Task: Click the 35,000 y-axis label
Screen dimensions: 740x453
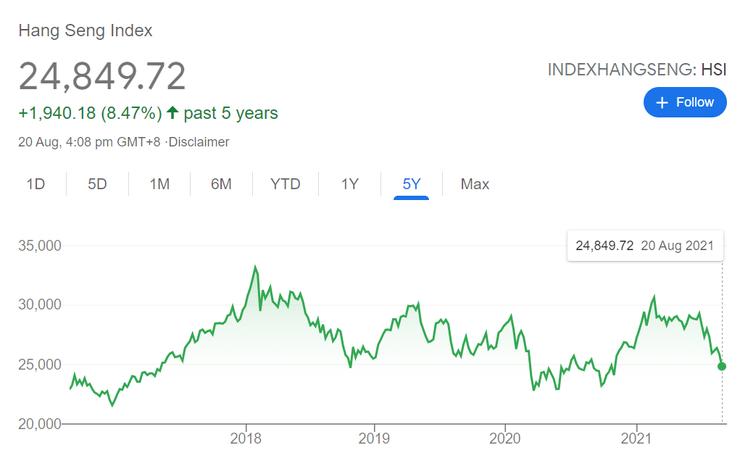Action: (41, 245)
